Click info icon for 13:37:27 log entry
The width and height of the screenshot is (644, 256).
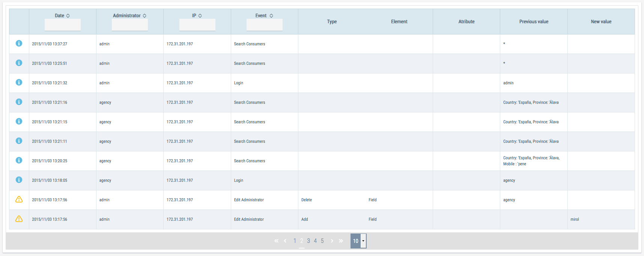pyautogui.click(x=19, y=43)
